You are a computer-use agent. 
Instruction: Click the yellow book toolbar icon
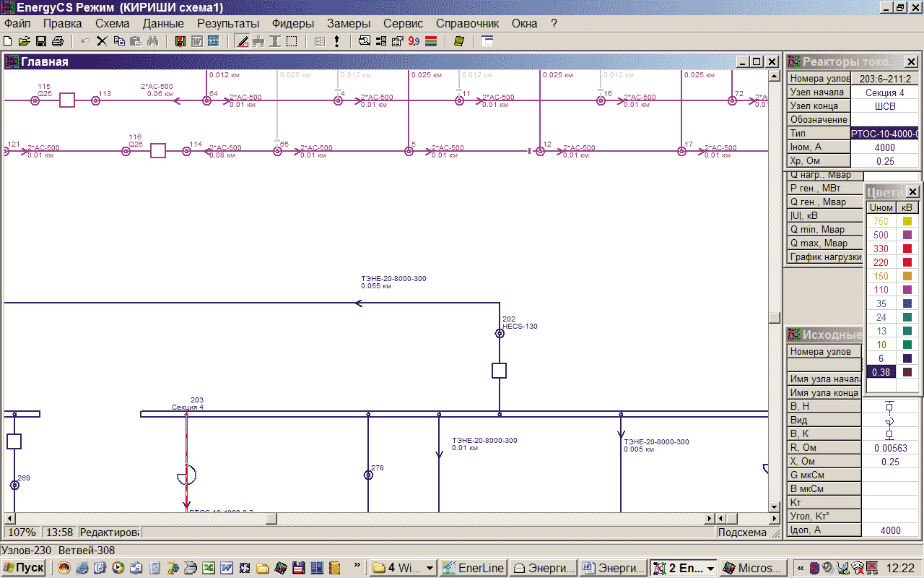458,41
